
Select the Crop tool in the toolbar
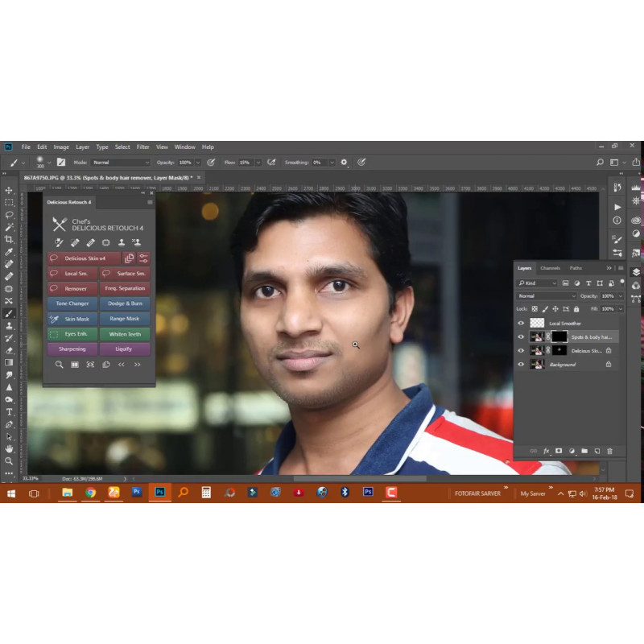pos(9,239)
